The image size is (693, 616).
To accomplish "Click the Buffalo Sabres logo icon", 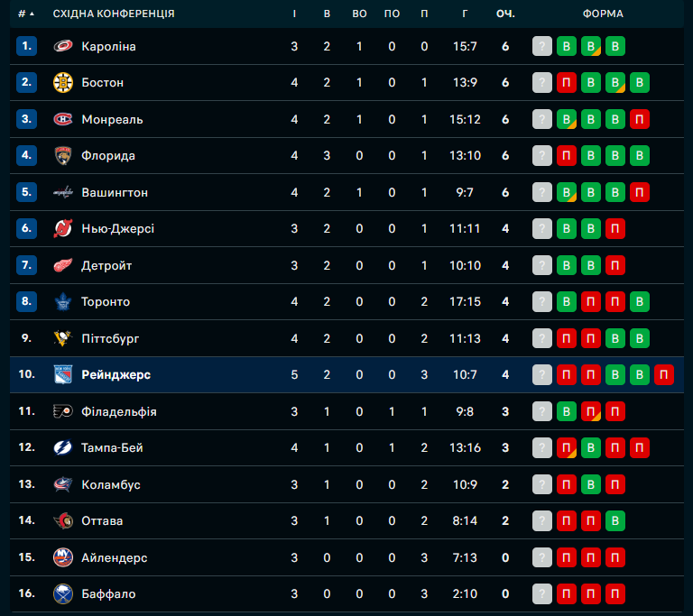I will [x=62, y=594].
